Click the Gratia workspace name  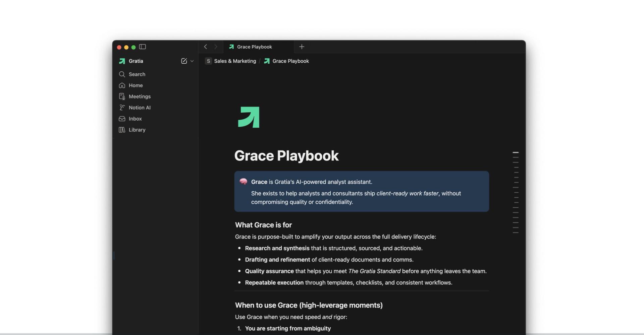[136, 61]
